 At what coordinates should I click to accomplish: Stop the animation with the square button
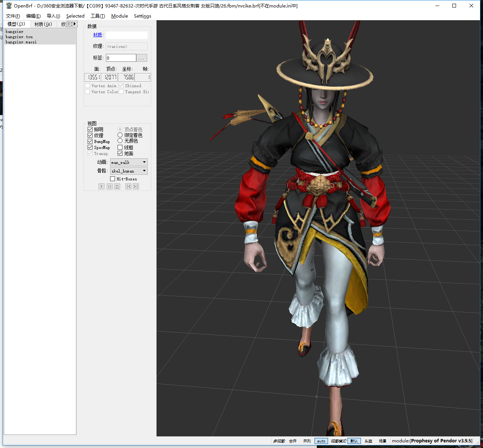pyautogui.click(x=117, y=186)
